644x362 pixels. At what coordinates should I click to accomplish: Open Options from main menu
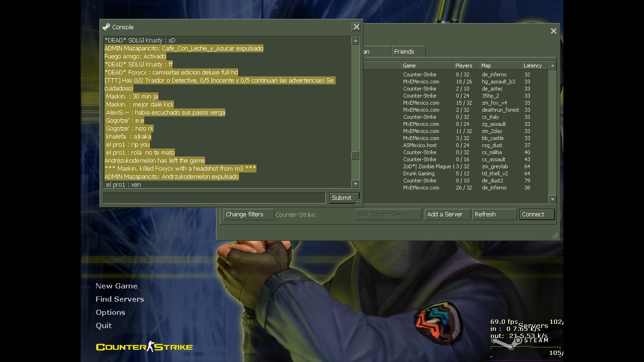(x=110, y=313)
